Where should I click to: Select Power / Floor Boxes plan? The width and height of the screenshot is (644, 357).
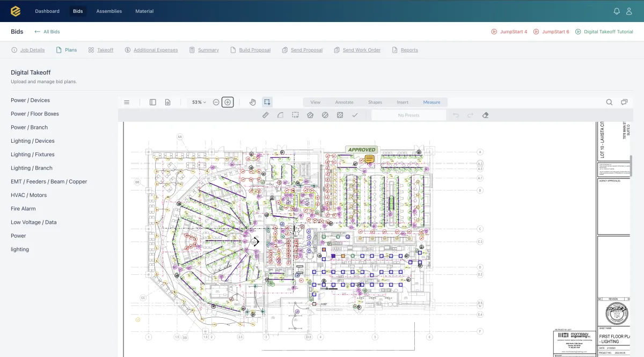35,114
